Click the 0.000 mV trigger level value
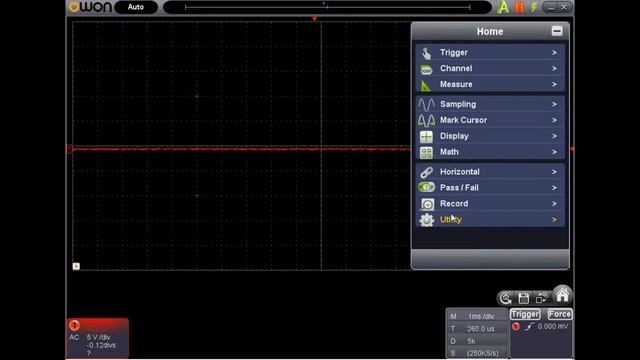 (x=553, y=327)
